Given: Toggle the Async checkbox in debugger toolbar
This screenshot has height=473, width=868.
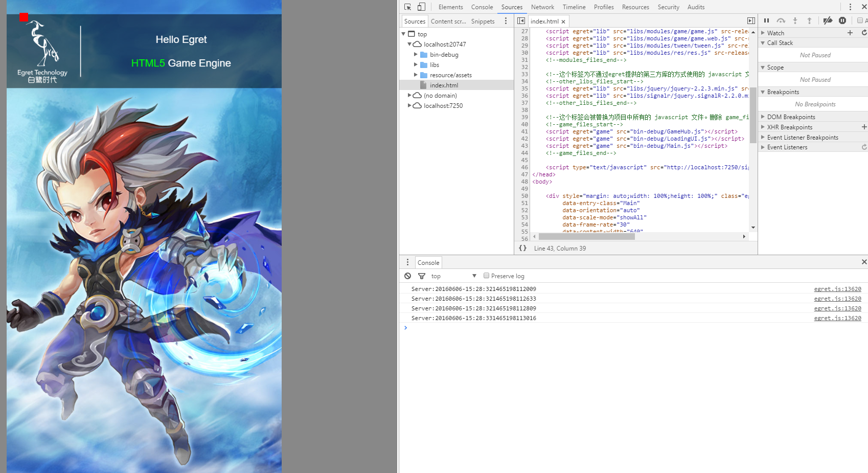Looking at the screenshot, I should coord(860,20).
